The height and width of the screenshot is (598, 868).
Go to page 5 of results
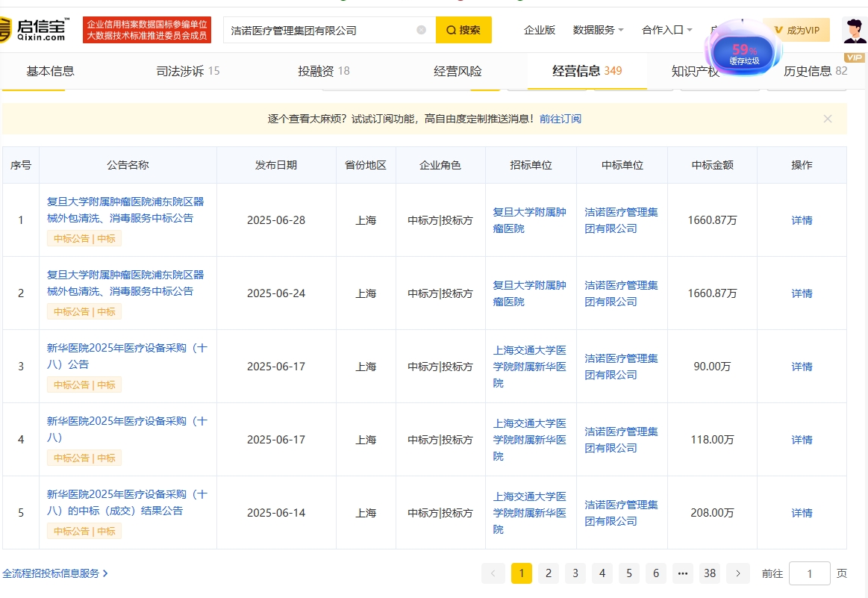629,573
